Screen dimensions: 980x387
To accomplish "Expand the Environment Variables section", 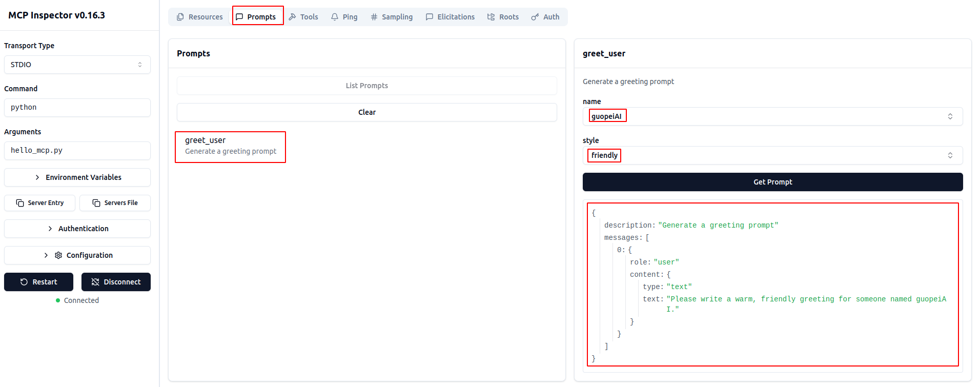I will [x=77, y=177].
